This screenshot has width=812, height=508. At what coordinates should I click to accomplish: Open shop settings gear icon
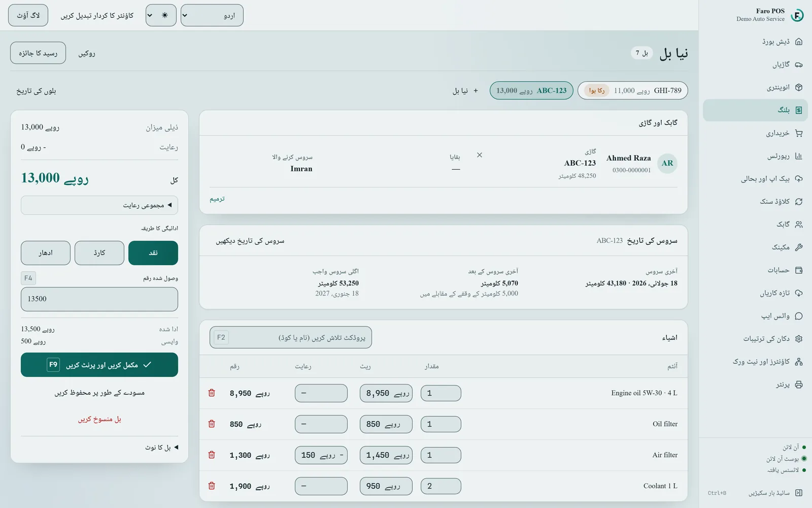799,339
